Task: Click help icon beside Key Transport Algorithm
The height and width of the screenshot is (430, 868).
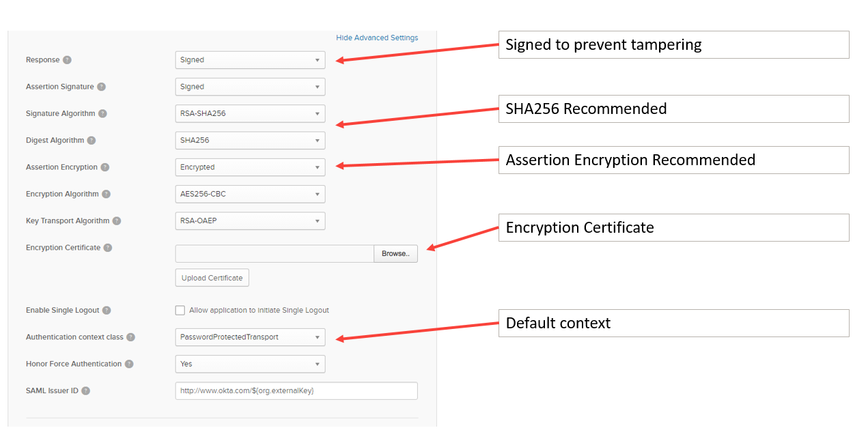Action: click(x=117, y=221)
